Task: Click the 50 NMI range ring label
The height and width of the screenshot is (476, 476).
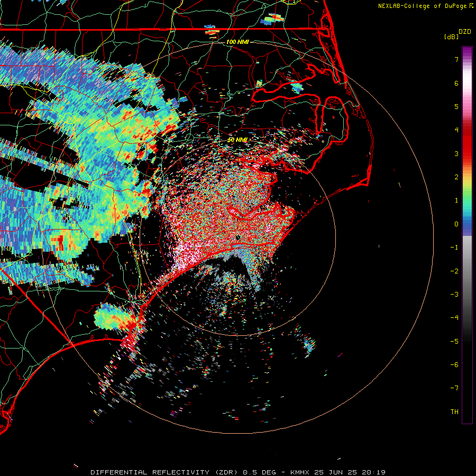Action: coord(237,140)
